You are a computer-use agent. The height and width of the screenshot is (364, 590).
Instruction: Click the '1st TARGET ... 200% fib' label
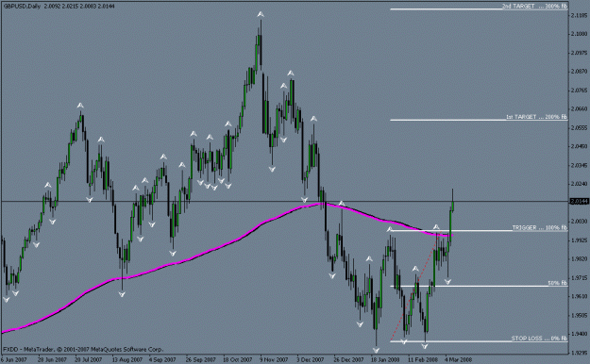pos(536,117)
